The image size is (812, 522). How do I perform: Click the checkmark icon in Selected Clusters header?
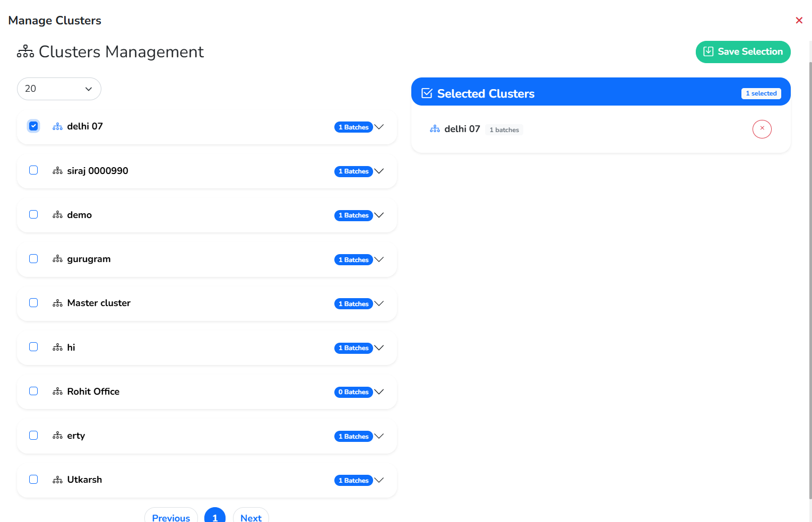(427, 93)
